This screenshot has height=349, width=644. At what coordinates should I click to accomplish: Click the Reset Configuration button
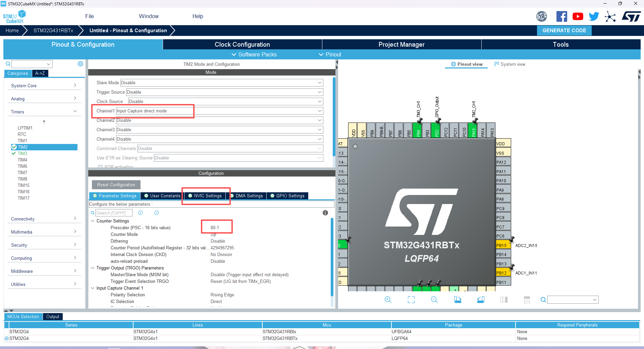(x=116, y=185)
